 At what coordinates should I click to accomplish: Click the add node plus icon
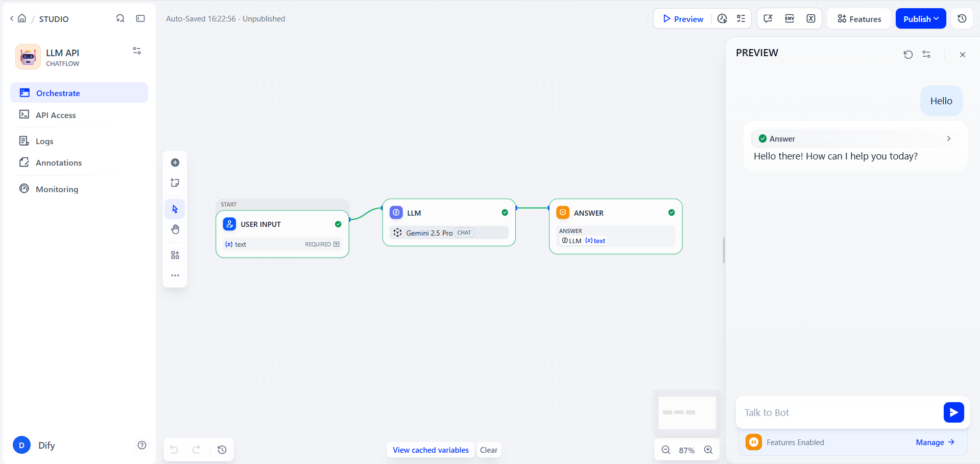point(175,163)
